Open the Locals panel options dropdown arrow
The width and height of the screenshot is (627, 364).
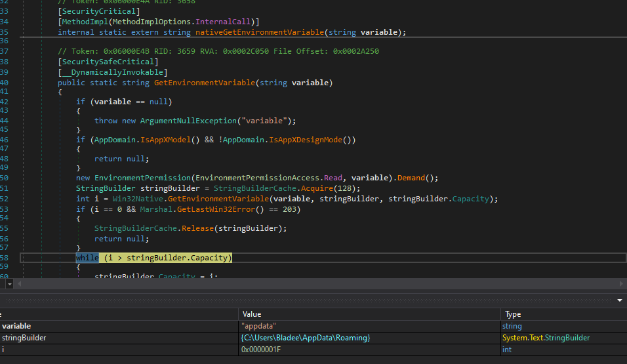coord(619,300)
